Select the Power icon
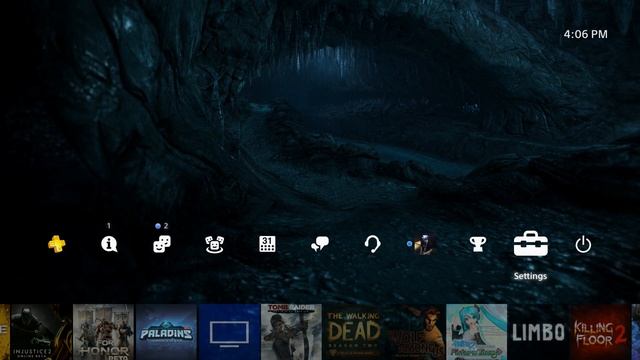This screenshot has height=360, width=640. pos(583,244)
